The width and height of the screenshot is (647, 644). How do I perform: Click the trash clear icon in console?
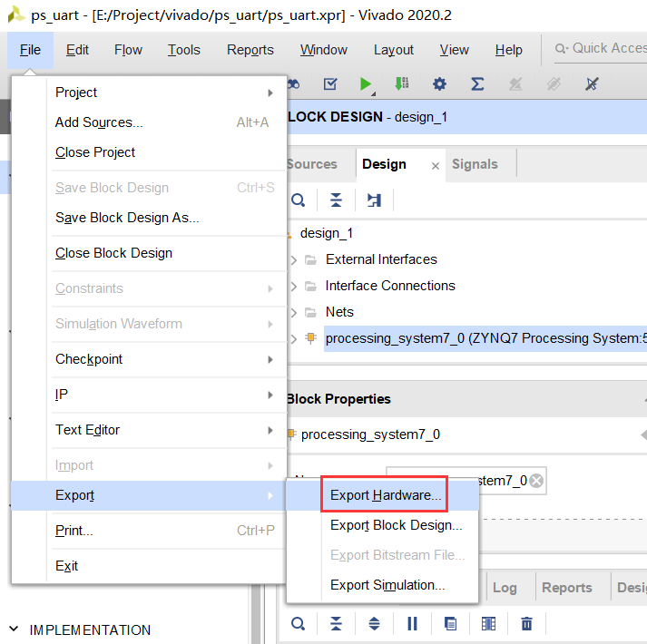(526, 623)
